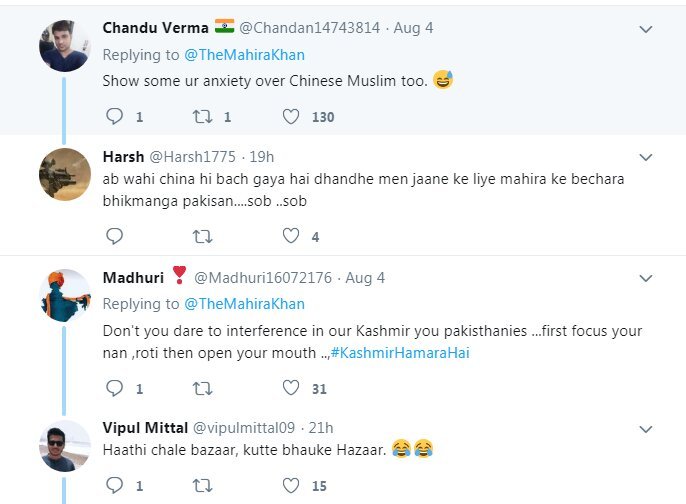Open @TheMahiraKhan mention in Madhuri's reply
This screenshot has height=504, width=686.
pyautogui.click(x=245, y=304)
